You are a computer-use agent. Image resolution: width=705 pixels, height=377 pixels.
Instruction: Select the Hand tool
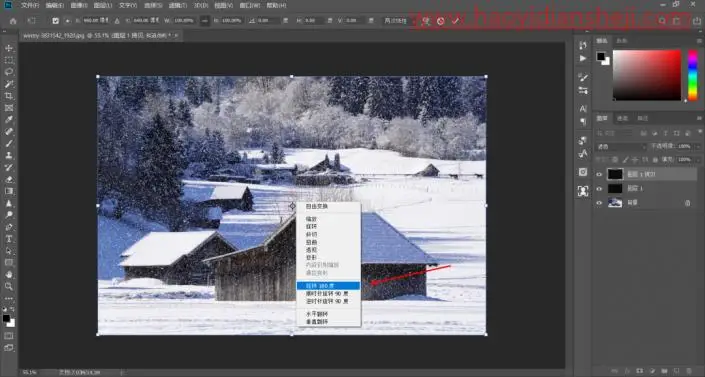pos(9,274)
